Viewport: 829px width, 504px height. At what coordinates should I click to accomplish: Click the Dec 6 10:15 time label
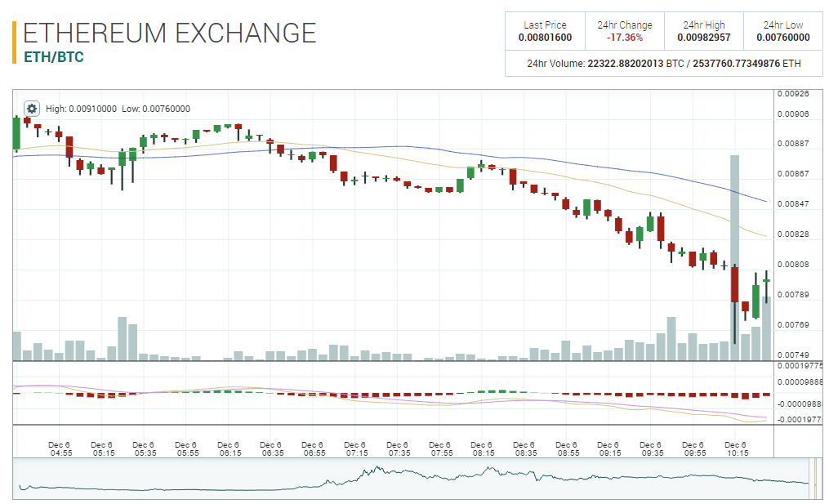[736, 446]
